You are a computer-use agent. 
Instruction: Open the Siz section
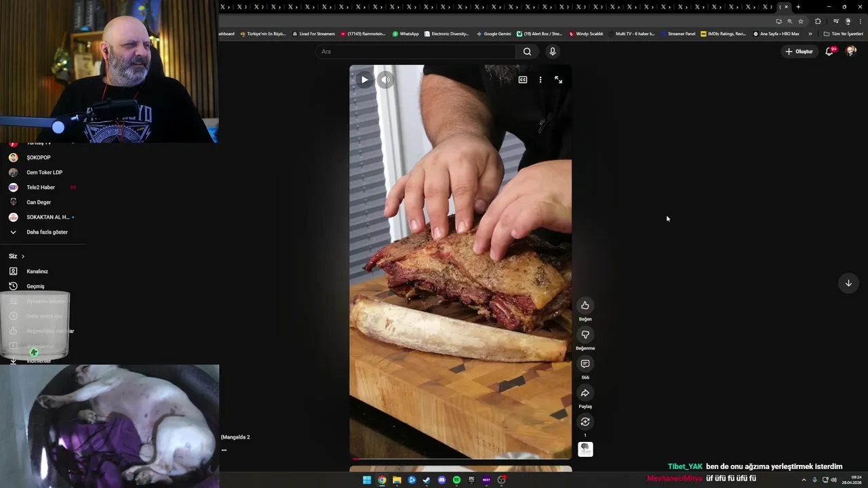16,256
